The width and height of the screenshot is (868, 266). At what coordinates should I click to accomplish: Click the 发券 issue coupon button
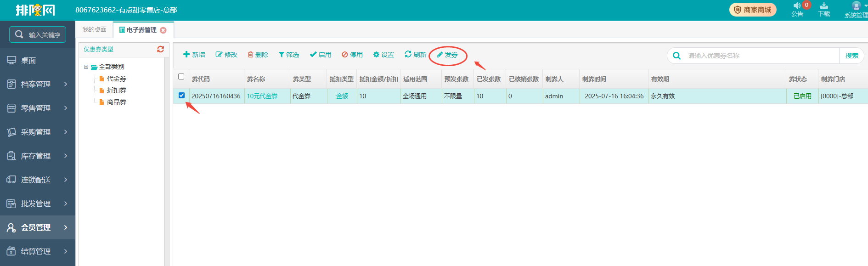coord(447,55)
